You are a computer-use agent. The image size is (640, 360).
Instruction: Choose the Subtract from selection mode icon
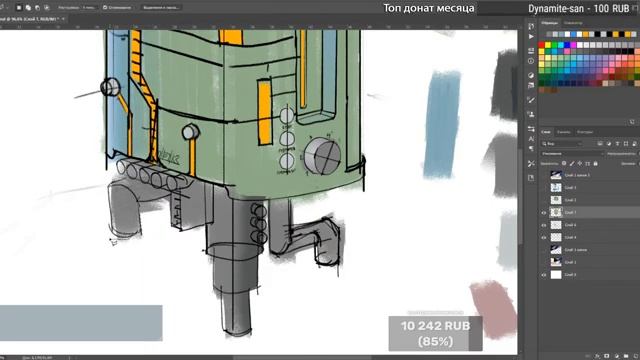38,7
